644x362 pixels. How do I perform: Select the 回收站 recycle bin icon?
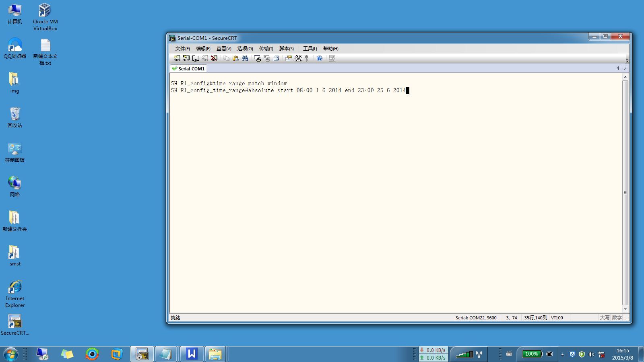point(15,117)
